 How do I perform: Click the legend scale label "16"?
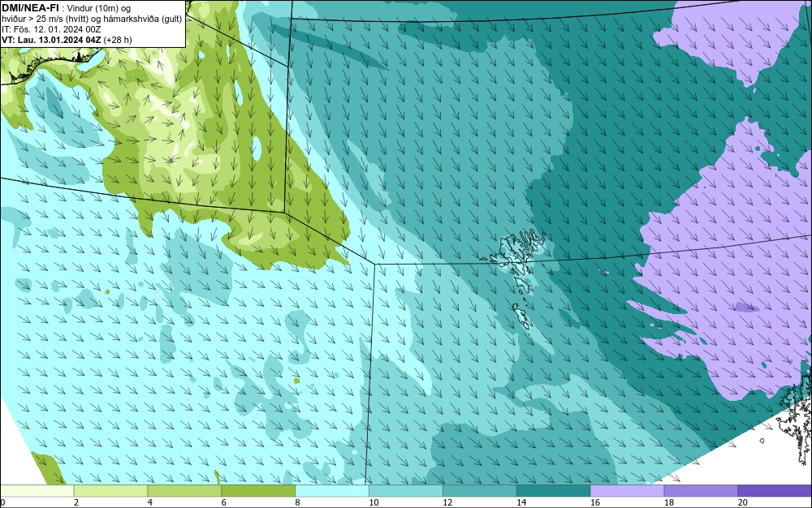coord(595,502)
